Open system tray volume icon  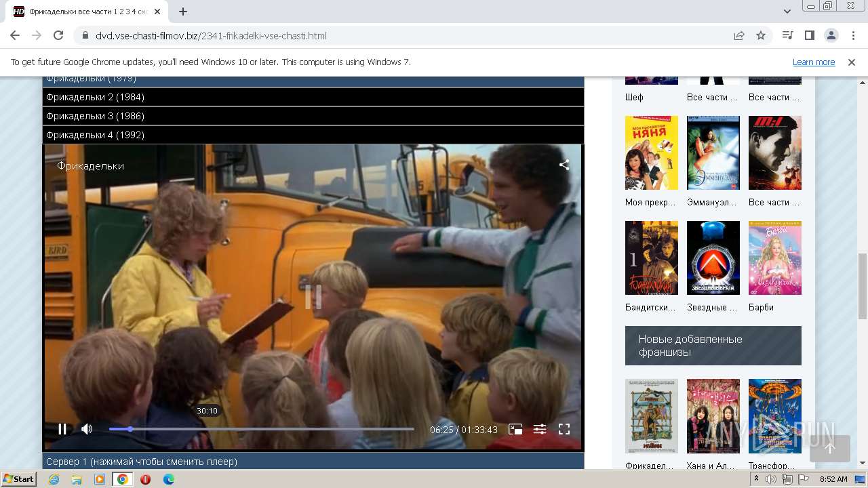[771, 479]
